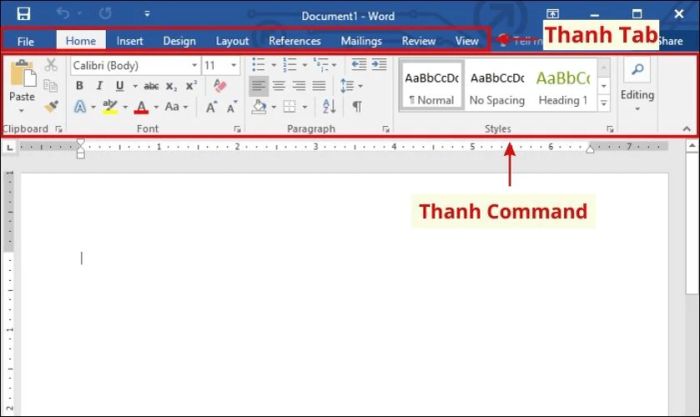
Task: Click Increase Indent icon
Action: pos(379,64)
